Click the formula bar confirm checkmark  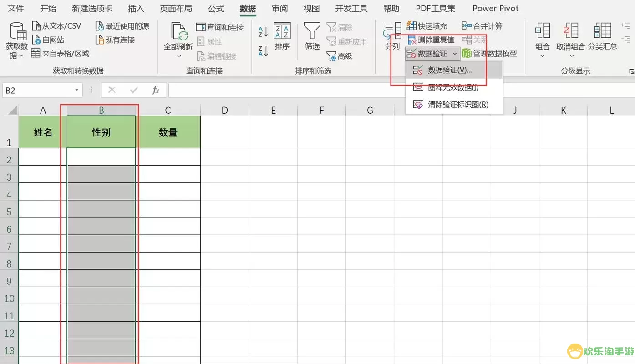(x=134, y=90)
